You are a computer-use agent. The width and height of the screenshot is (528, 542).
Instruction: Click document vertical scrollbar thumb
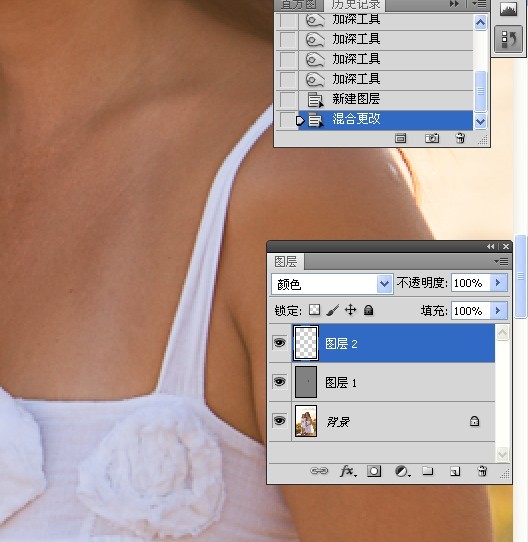[x=520, y=276]
